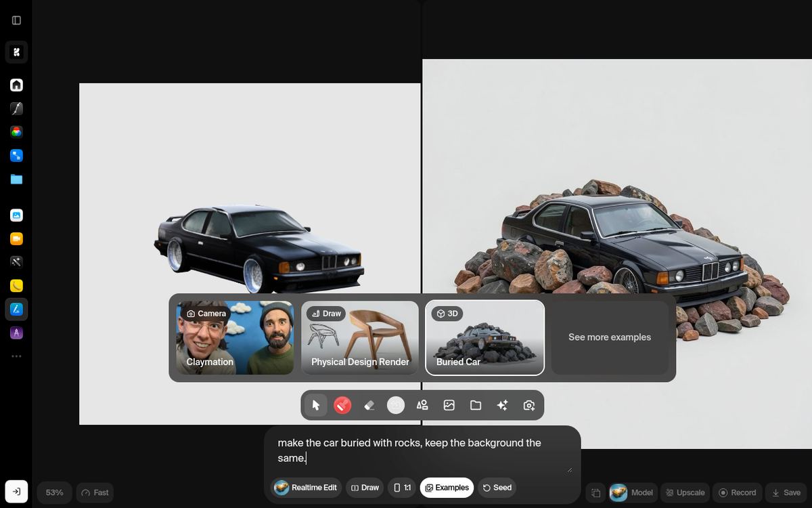Open the Realtime Edit mode selector

(307, 488)
